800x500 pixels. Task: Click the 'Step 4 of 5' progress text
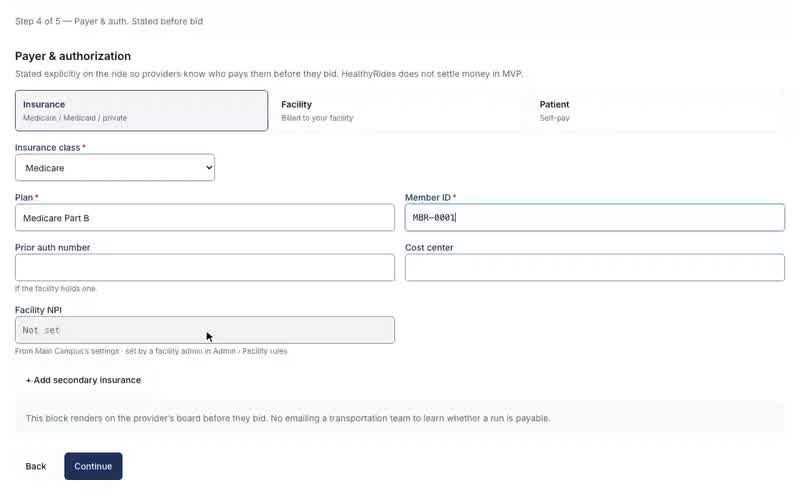109,21
